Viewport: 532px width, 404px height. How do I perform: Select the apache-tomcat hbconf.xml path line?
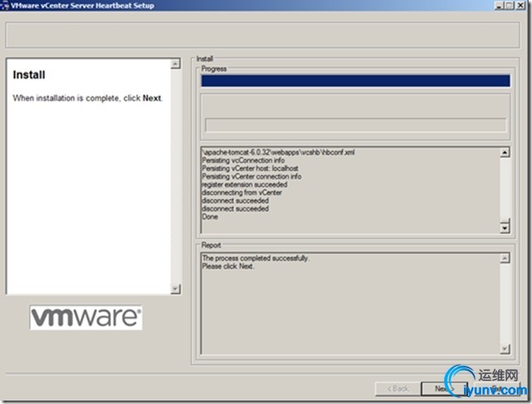(278, 152)
